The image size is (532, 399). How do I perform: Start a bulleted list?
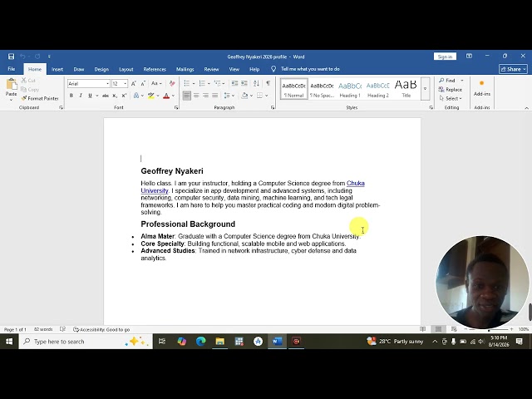coord(186,83)
